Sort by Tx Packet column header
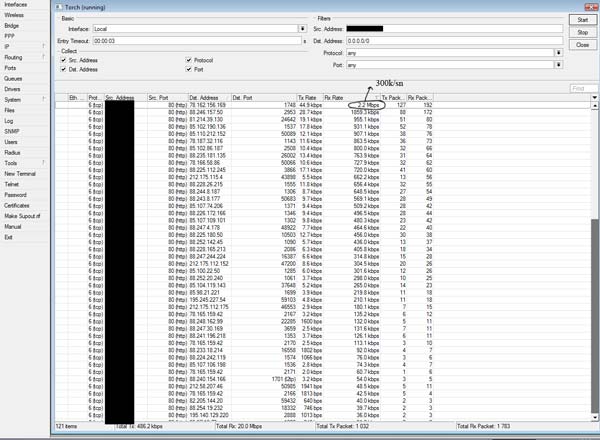This screenshot has width=600, height=440. [x=393, y=98]
